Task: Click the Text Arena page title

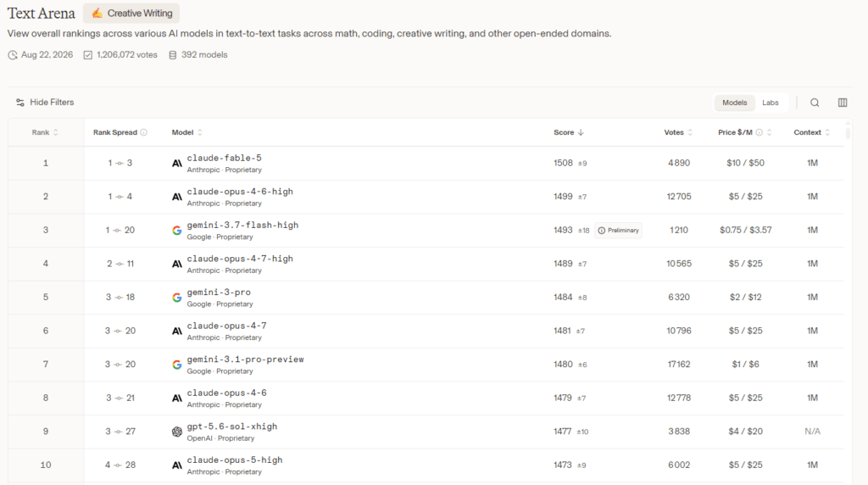Action: point(41,14)
